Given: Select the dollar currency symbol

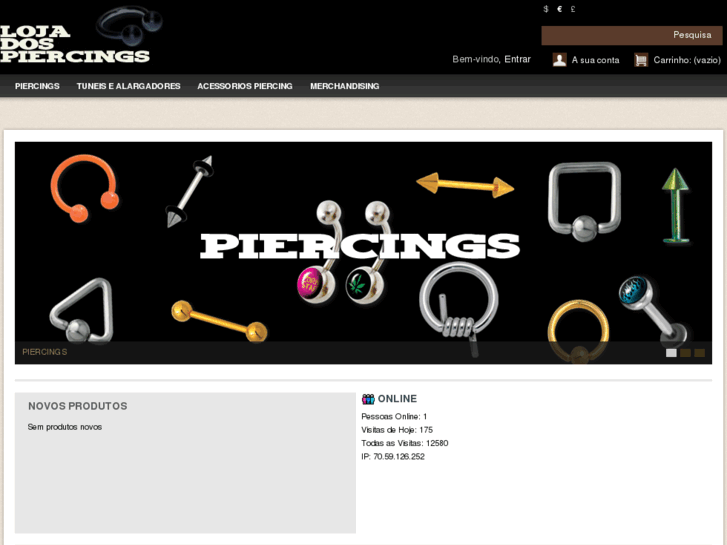Looking at the screenshot, I should pyautogui.click(x=546, y=9).
